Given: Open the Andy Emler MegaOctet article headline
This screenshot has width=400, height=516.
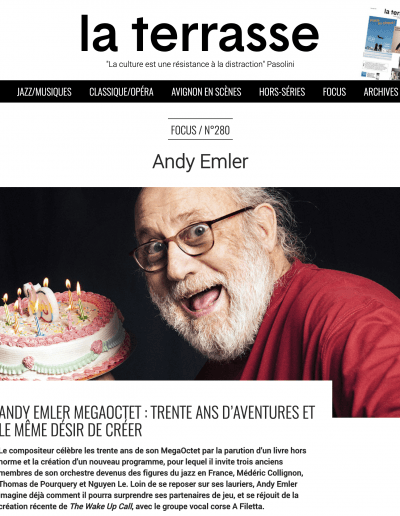Looking at the screenshot, I should [157, 421].
